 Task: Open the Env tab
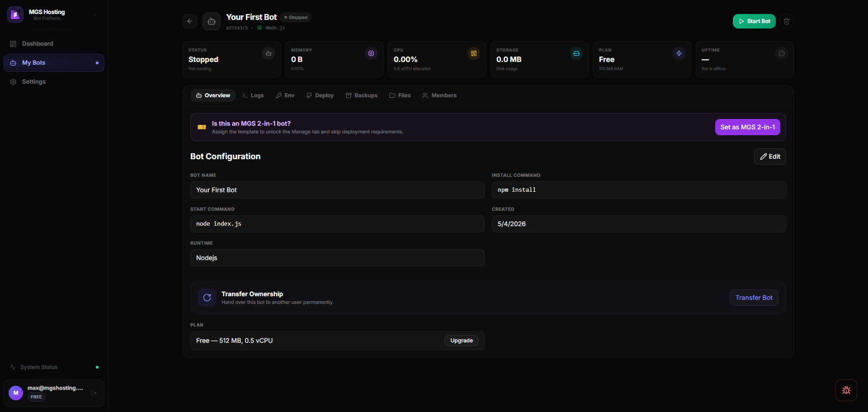click(285, 95)
